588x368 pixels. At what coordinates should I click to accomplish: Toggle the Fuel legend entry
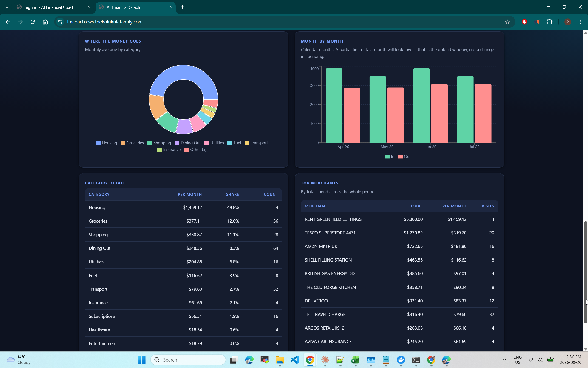tap(234, 143)
